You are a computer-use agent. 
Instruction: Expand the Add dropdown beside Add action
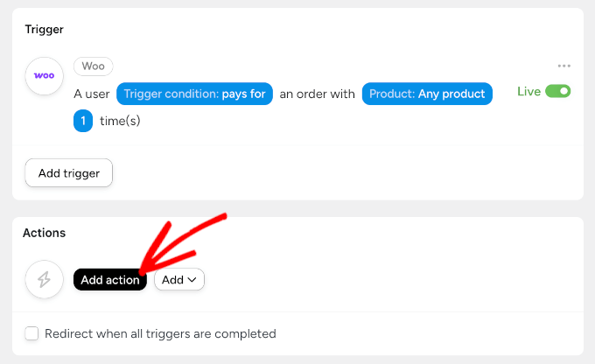(179, 280)
